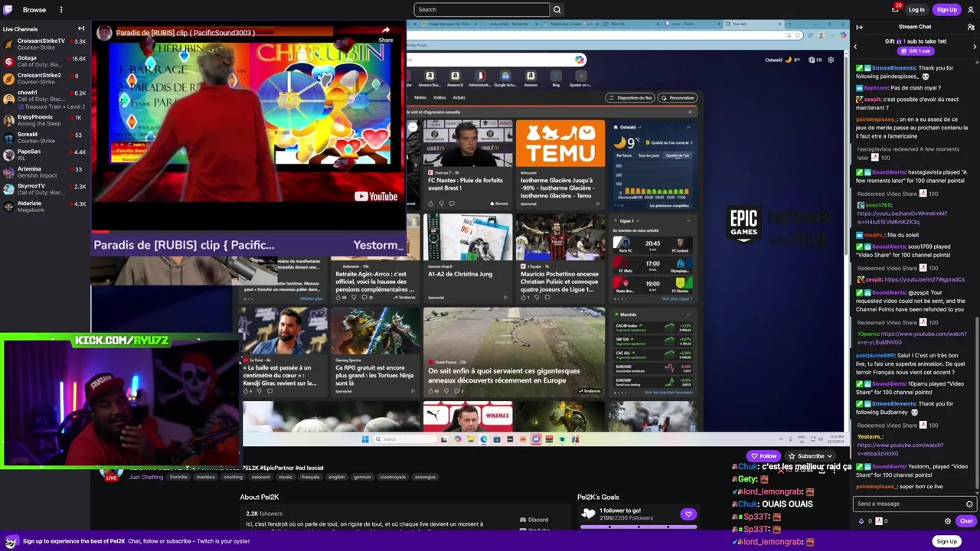This screenshot has width=980, height=551.
Task: Click the Follow button under the stream
Action: pyautogui.click(x=763, y=456)
